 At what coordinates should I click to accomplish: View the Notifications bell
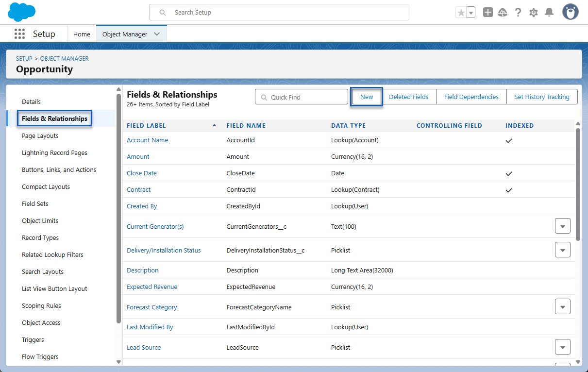(549, 13)
